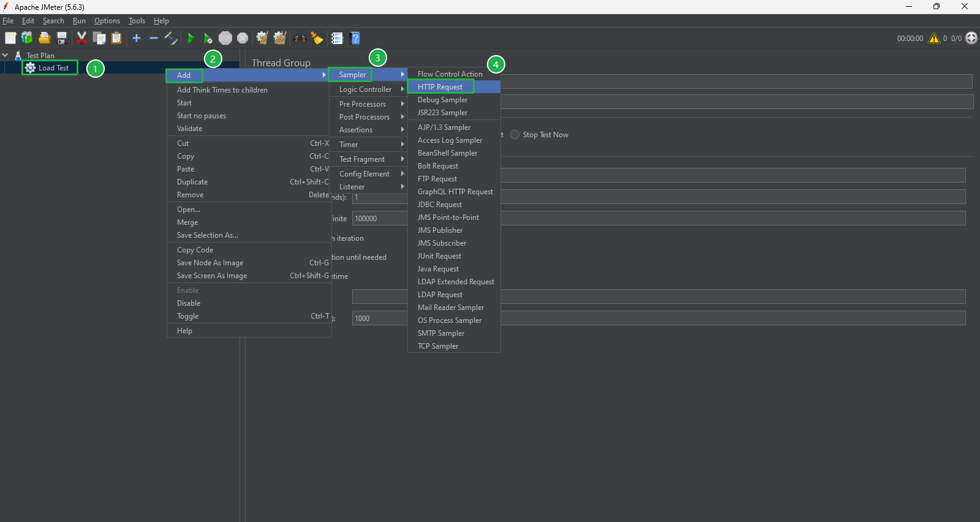Image resolution: width=980 pixels, height=522 pixels.
Task: Choose JDBC Request from the sampler list
Action: (x=454, y=205)
